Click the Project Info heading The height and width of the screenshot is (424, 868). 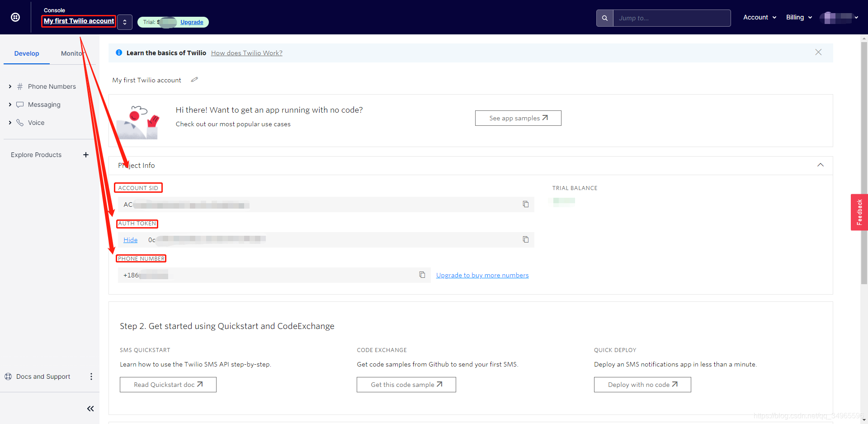coord(137,166)
